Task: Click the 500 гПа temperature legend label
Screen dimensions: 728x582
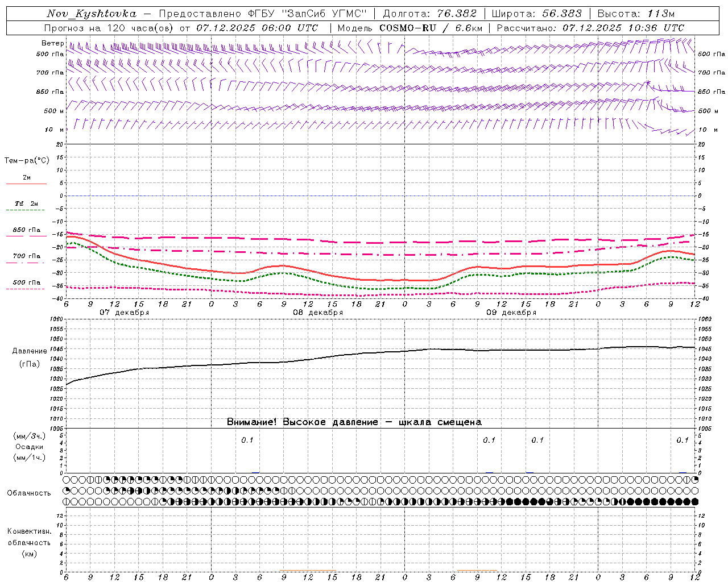Action: [27, 282]
